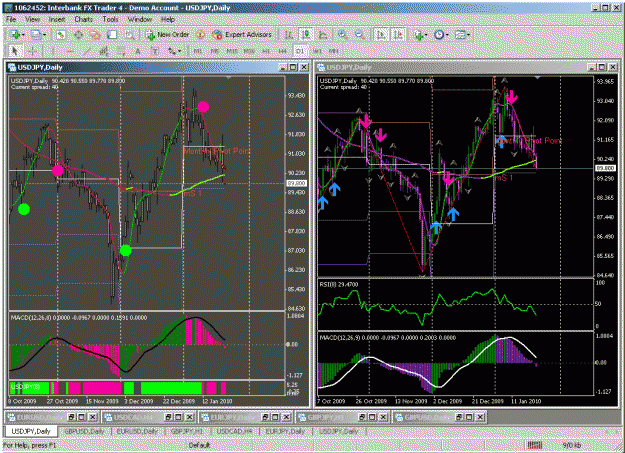Open the Market Watch window icon
The width and height of the screenshot is (625, 453).
point(61,35)
